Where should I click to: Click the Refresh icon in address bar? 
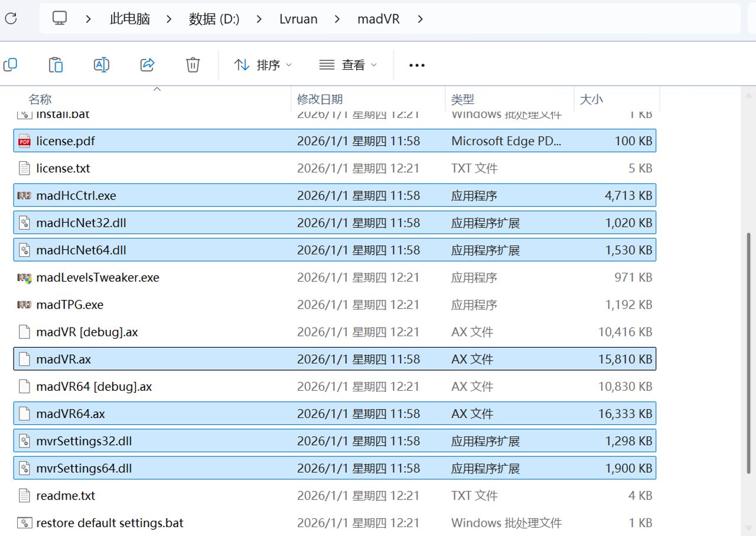point(11,18)
